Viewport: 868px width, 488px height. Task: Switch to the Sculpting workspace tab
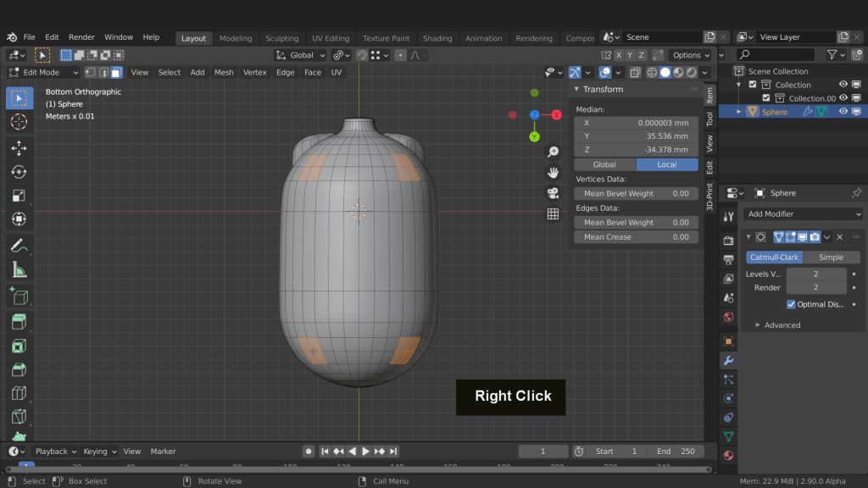281,38
